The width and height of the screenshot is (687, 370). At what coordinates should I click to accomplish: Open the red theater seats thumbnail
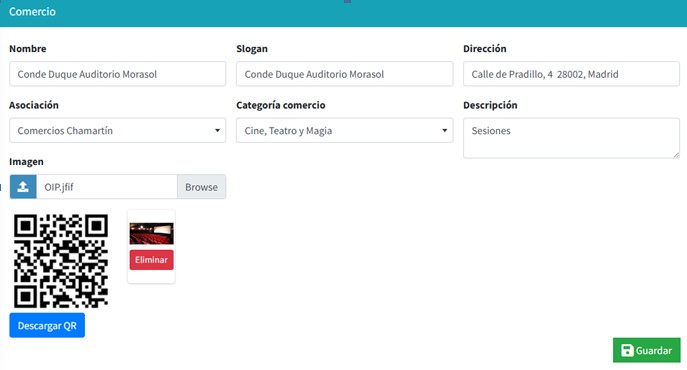[151, 233]
